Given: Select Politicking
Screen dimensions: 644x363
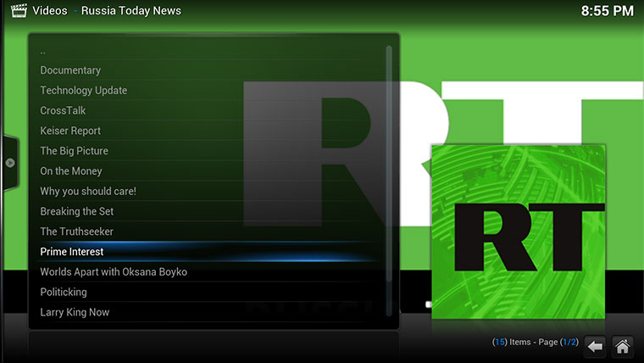Looking at the screenshot, I should pyautogui.click(x=208, y=292).
